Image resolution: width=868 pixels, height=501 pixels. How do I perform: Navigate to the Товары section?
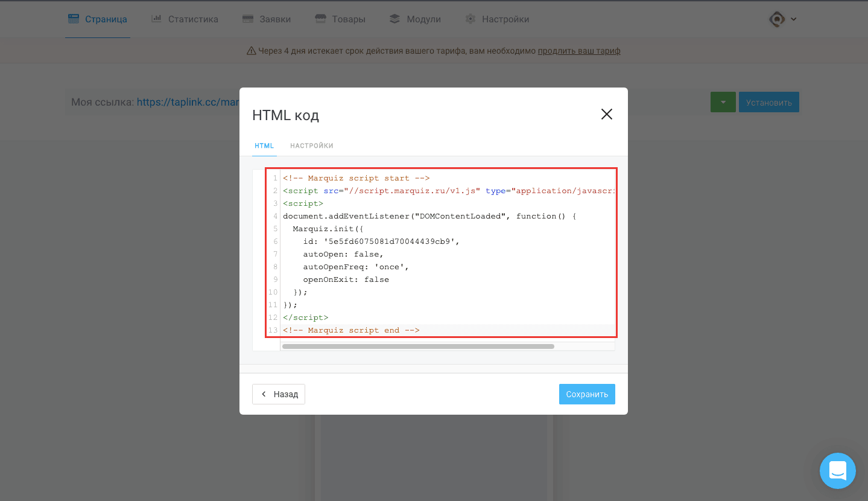pyautogui.click(x=340, y=19)
